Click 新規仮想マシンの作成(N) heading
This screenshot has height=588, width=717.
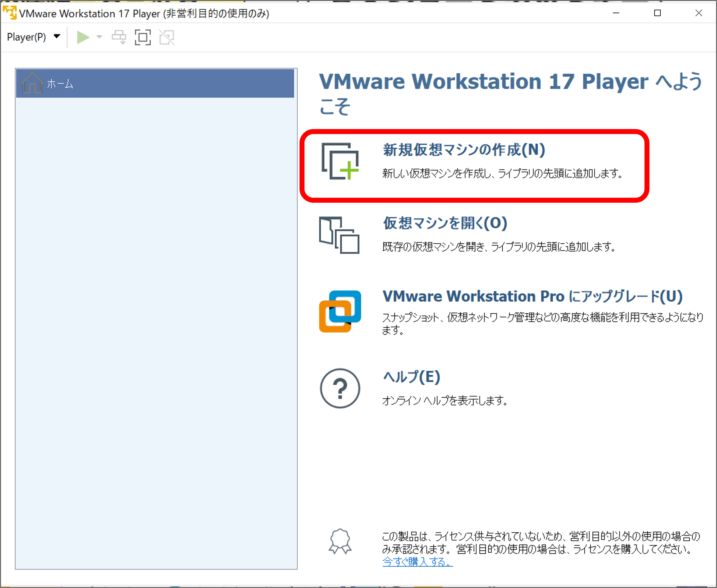coord(463,150)
